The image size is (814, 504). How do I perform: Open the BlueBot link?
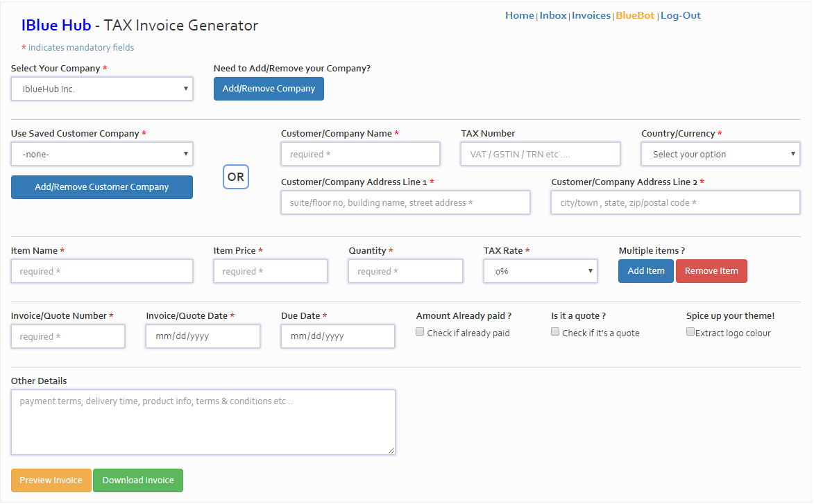coord(635,15)
